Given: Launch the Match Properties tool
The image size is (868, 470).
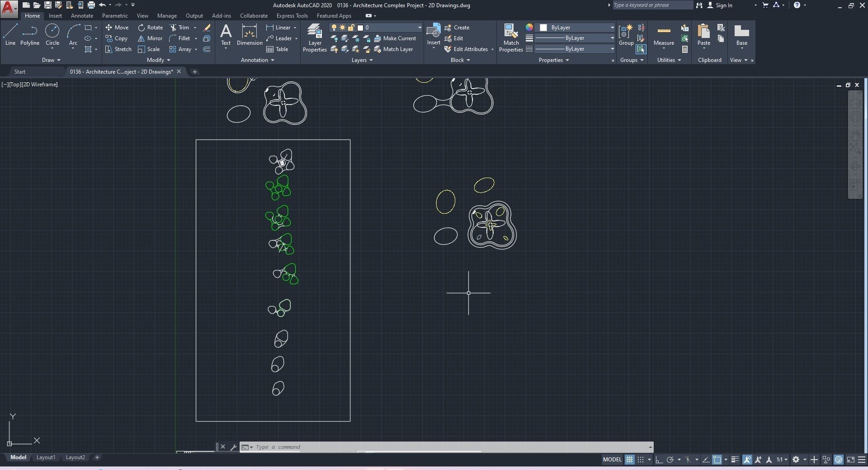Looking at the screenshot, I should [511, 38].
